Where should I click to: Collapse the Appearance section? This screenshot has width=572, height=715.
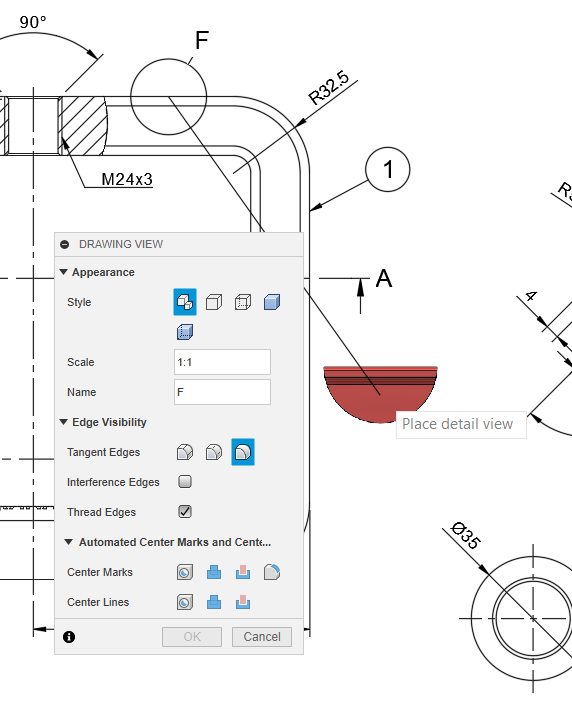point(64,272)
